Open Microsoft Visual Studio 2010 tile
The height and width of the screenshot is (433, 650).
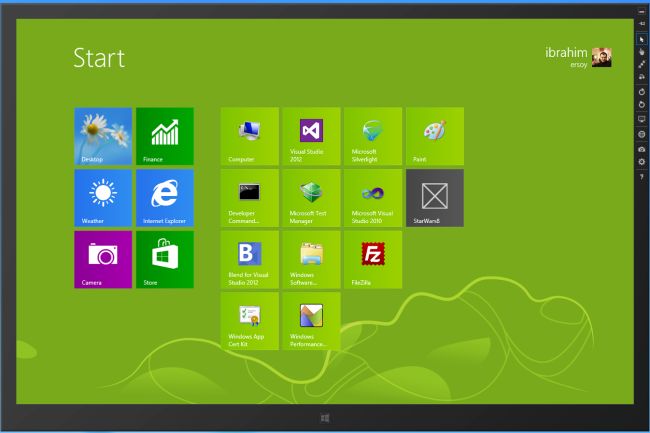pyautogui.click(x=373, y=198)
